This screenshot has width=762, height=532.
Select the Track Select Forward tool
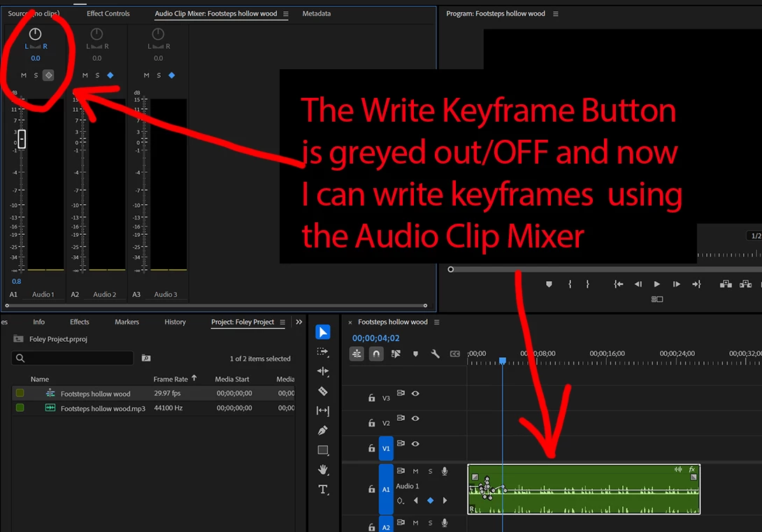click(x=323, y=352)
